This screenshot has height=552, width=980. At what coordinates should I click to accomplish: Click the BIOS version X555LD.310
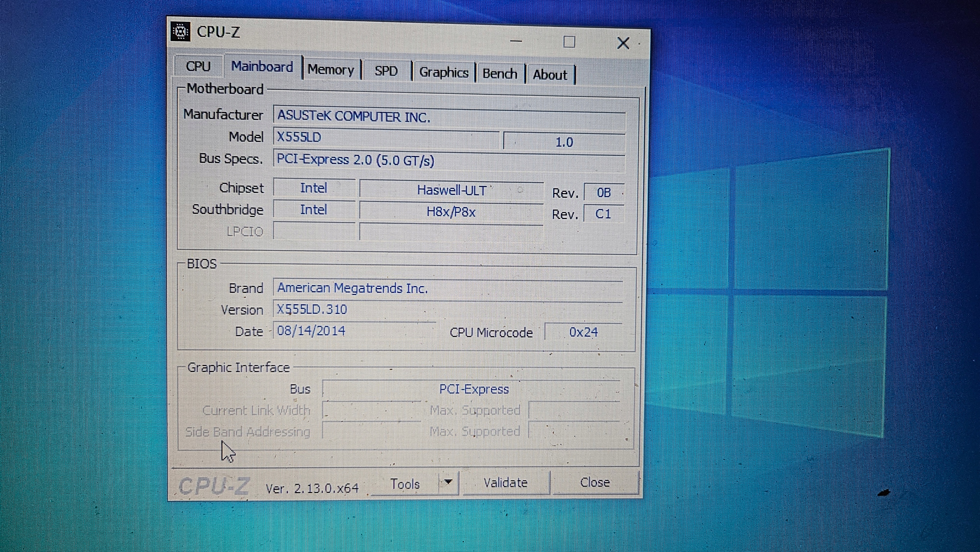[312, 309]
